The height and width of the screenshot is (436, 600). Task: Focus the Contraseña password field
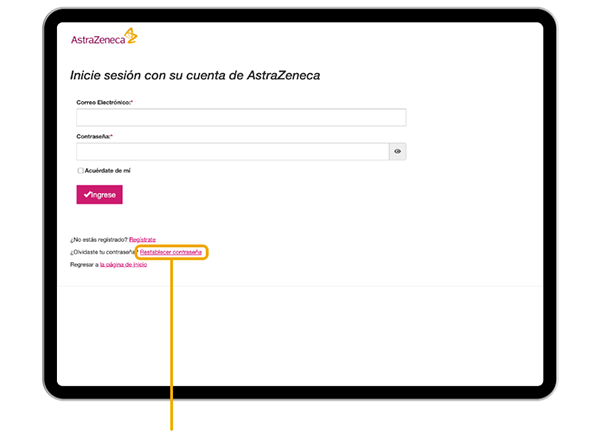point(233,152)
